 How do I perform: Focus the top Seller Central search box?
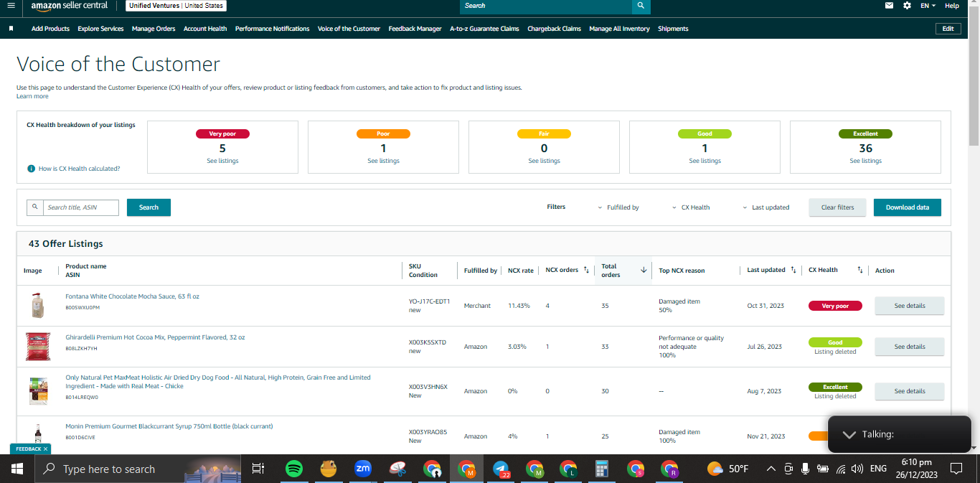tap(545, 6)
